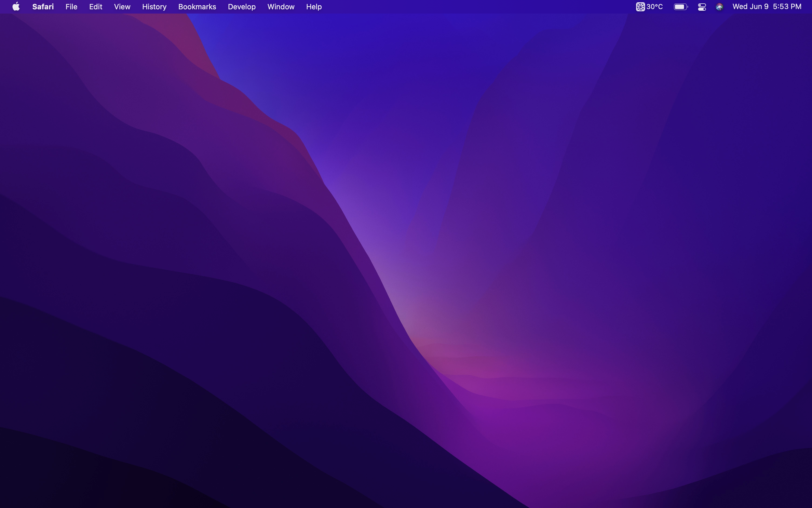Open the Help menu

tap(314, 7)
